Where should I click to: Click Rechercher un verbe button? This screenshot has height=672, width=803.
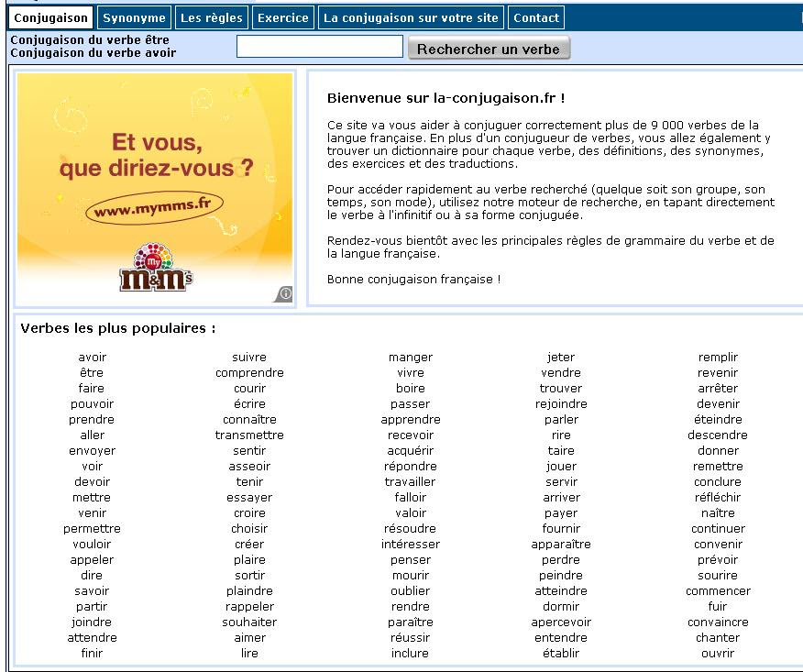489,48
